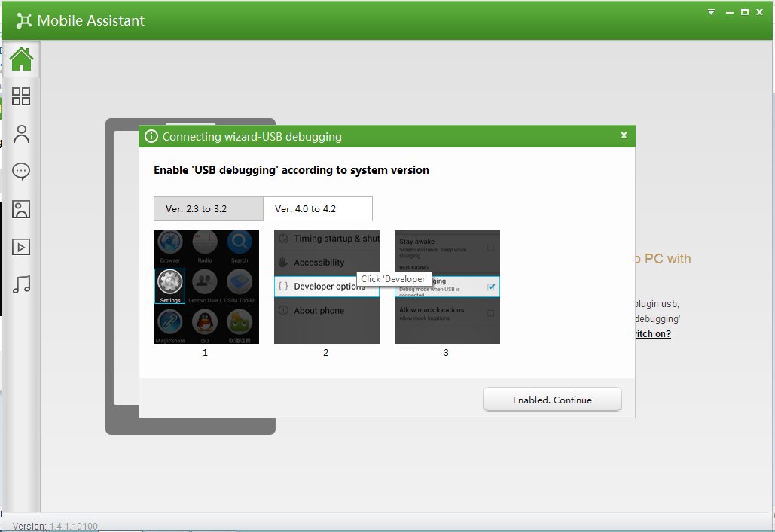Click the 'Accessibility' row in step 2 image
This screenshot has width=775, height=532.
[327, 263]
